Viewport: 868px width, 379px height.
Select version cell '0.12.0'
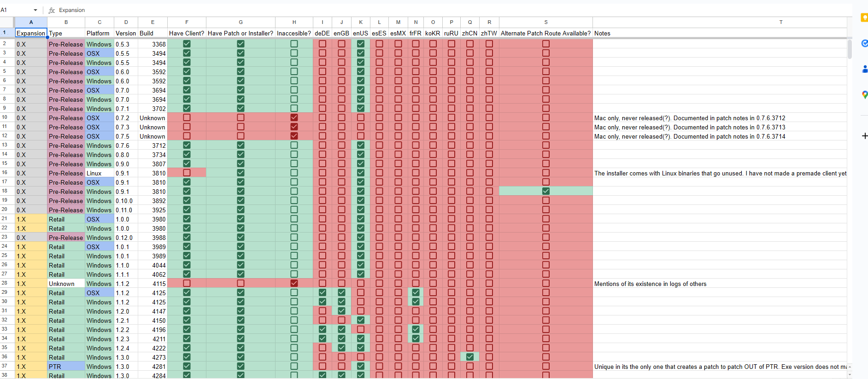click(x=126, y=237)
